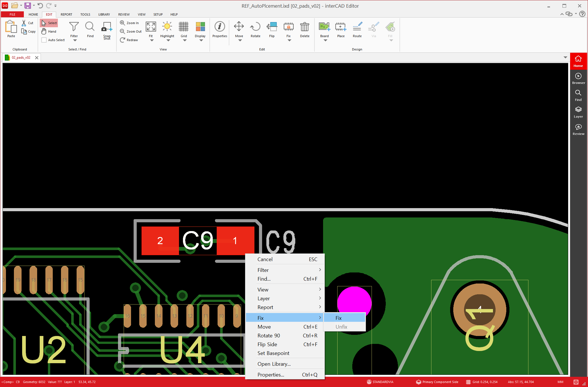Open the Browser panel in sidebar
The width and height of the screenshot is (588, 387).
(578, 78)
